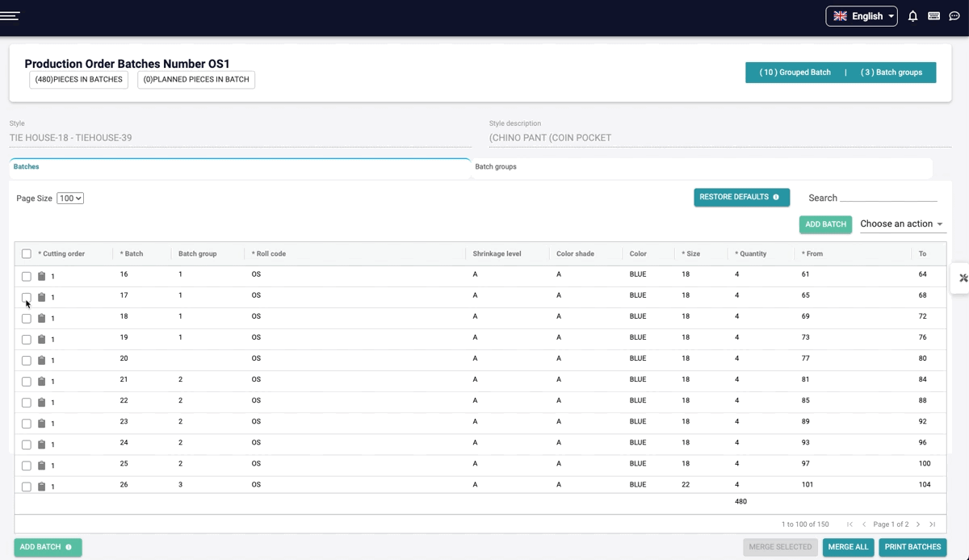
Task: Click clipboard icon in batch 25 row
Action: (42, 465)
